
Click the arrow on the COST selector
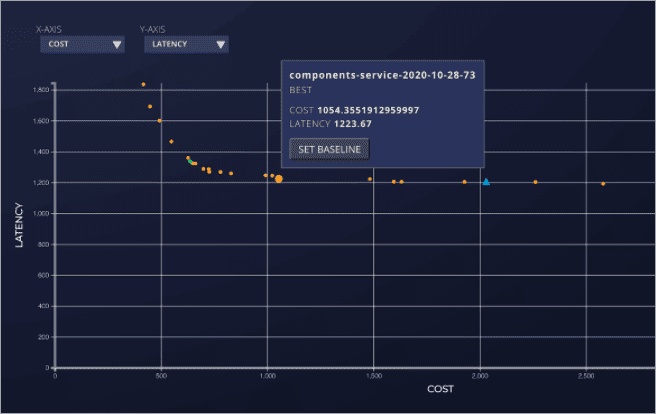pos(117,44)
